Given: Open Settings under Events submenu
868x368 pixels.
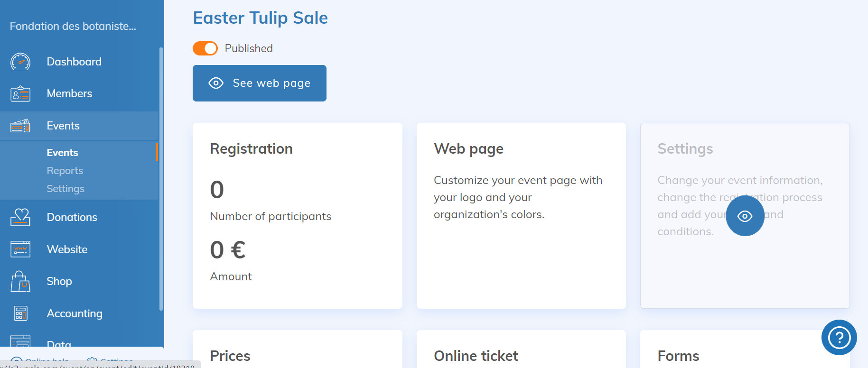Looking at the screenshot, I should tap(65, 189).
